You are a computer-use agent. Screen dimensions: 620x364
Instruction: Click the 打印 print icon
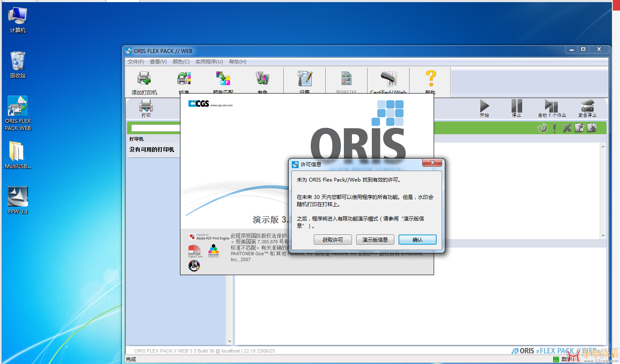point(146,105)
